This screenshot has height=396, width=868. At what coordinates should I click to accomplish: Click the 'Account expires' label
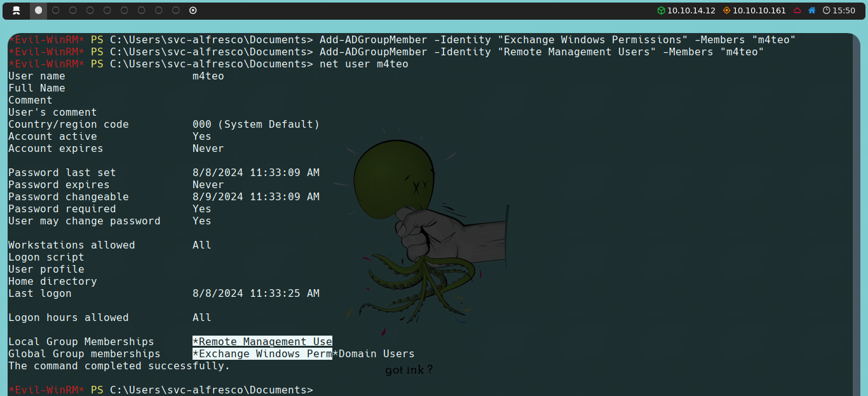point(56,149)
